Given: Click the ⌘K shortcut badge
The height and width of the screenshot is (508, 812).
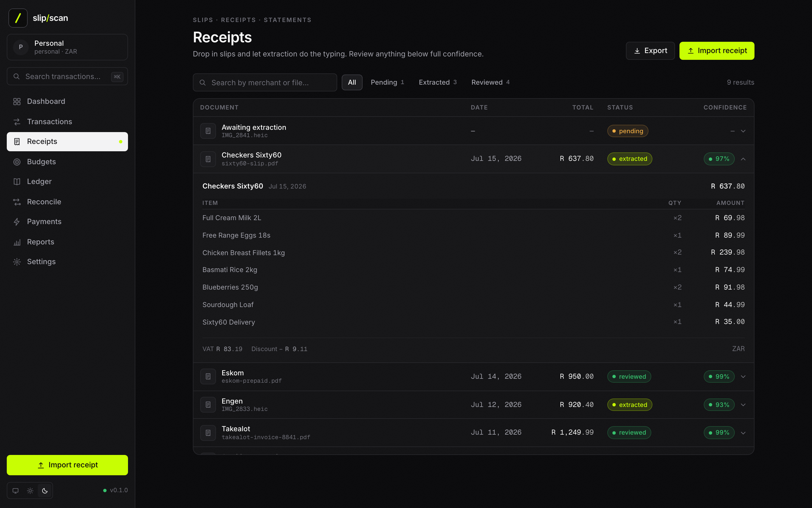Looking at the screenshot, I should (117, 76).
